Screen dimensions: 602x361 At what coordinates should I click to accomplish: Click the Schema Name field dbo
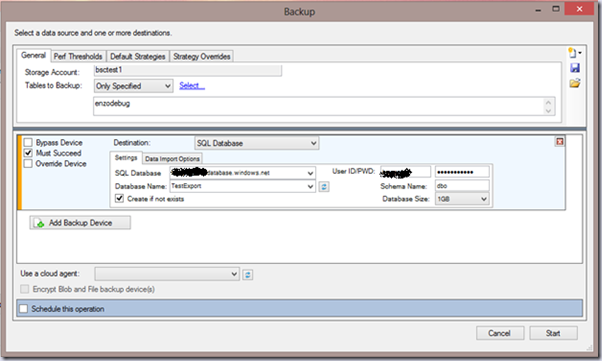coord(462,186)
